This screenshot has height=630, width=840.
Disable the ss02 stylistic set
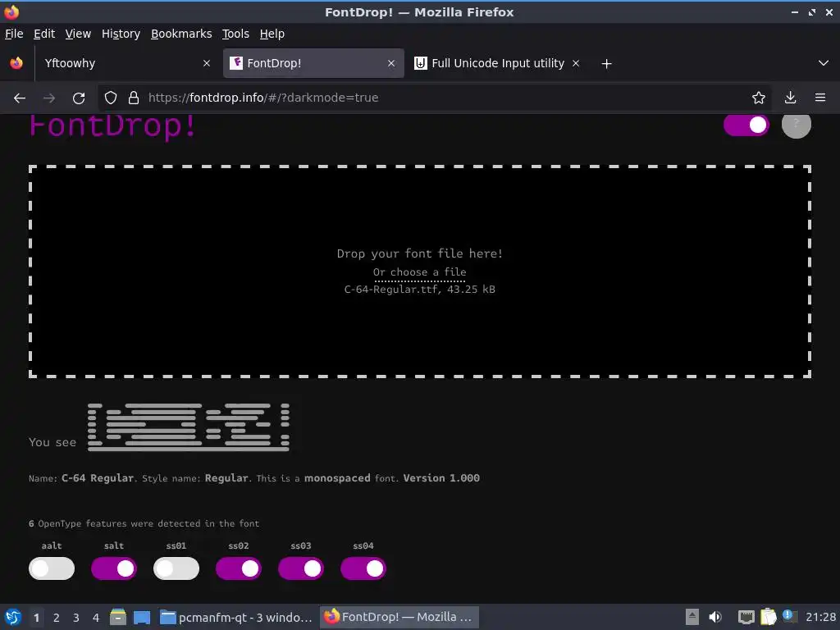[x=239, y=568]
